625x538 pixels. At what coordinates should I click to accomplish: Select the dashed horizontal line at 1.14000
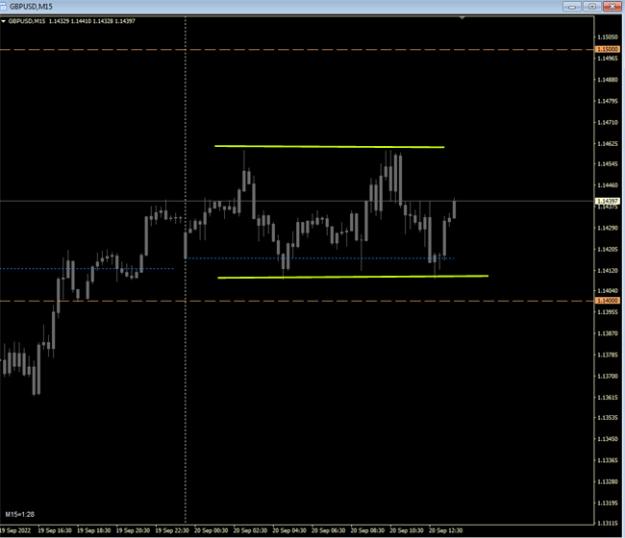(297, 301)
